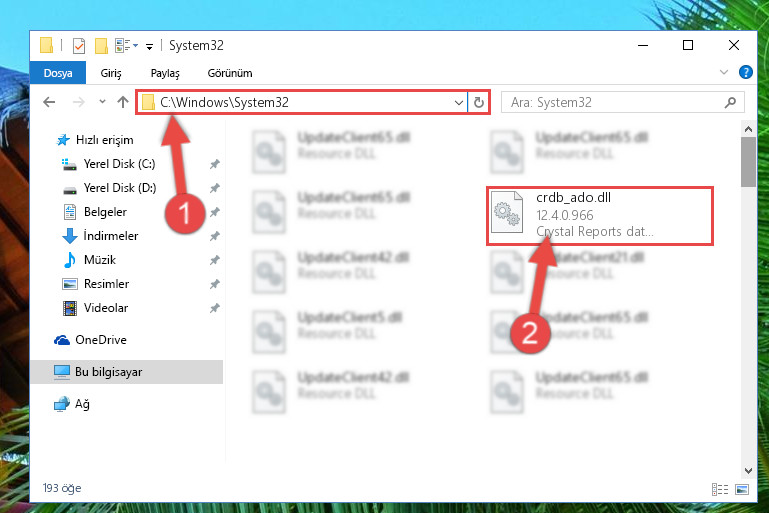Refresh the System32 folder view

pyautogui.click(x=479, y=103)
